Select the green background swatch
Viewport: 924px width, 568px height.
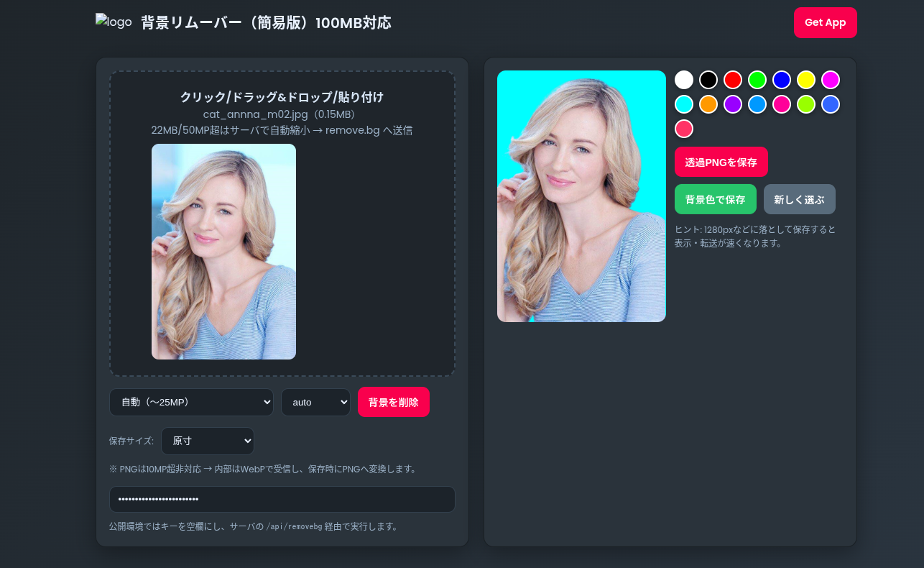[757, 80]
